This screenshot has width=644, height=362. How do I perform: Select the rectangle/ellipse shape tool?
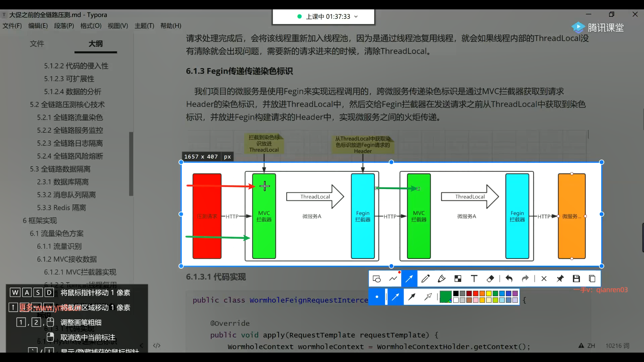377,279
